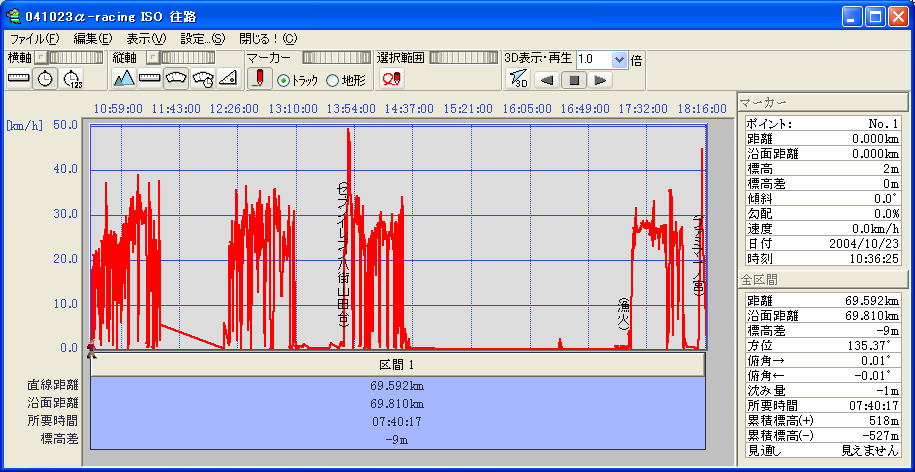Select the elevation mountain graph icon

pyautogui.click(x=124, y=79)
